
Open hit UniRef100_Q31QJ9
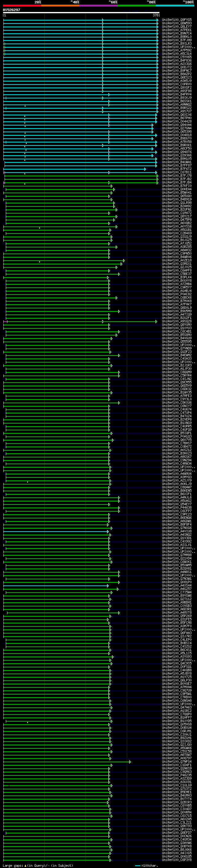pyautogui.click(x=176, y=236)
